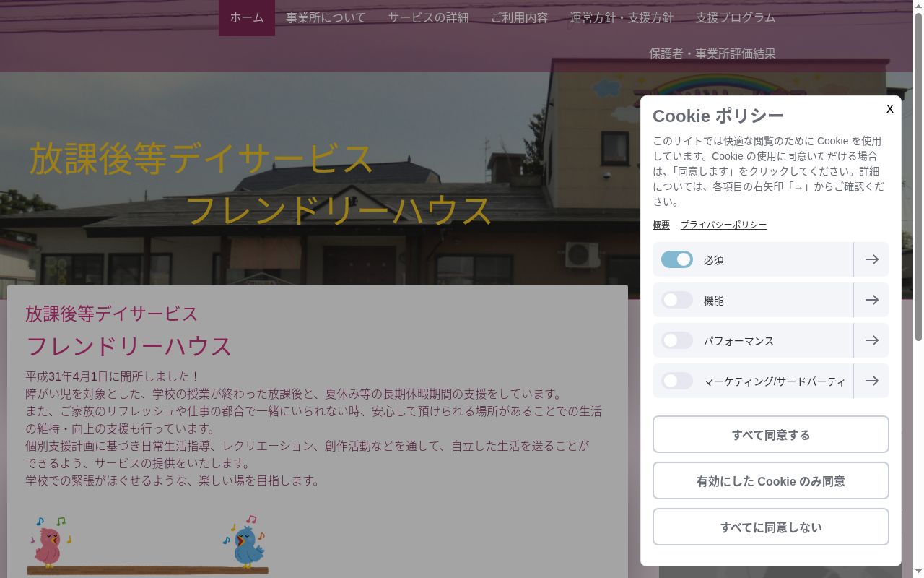Click 有効にした Cookie のみ同意 button
The width and height of the screenshot is (924, 578).
[771, 480]
